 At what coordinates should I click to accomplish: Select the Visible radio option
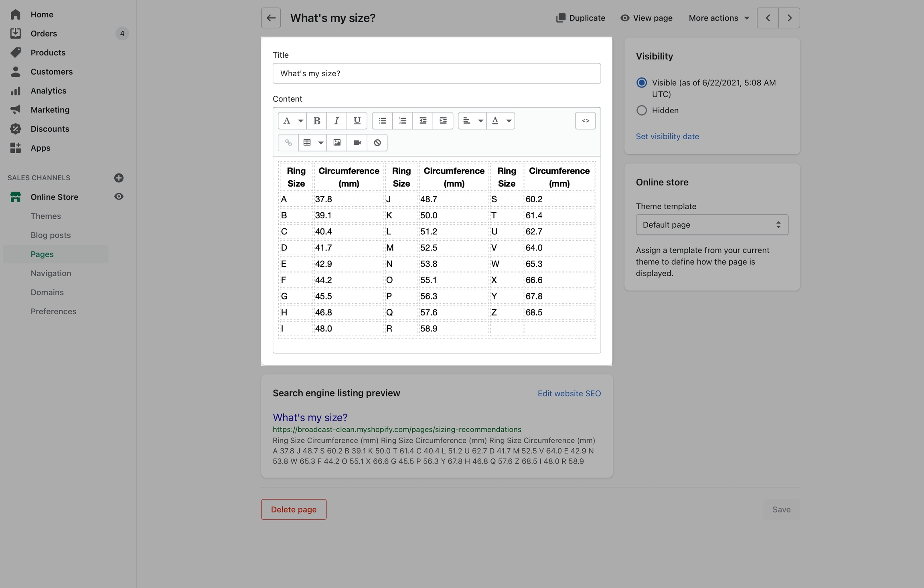click(641, 83)
